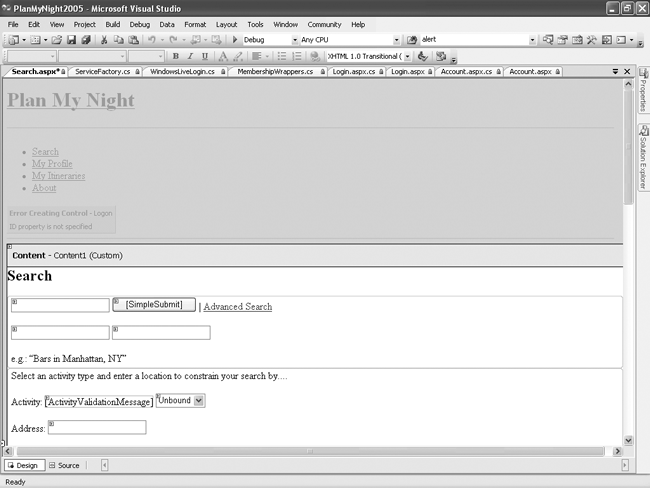Click the background color highlighter icon
The height and width of the screenshot is (488, 650).
point(238,56)
